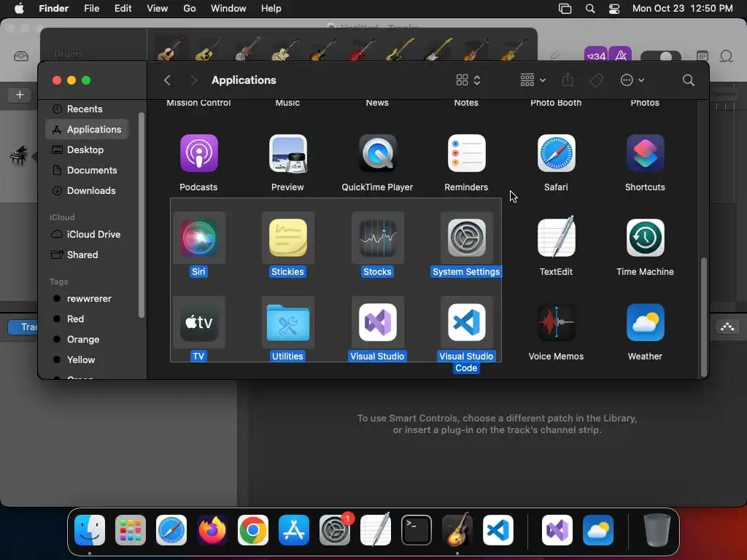Screen dimensions: 747x560
Task: Click the Time Machine icon
Action: 645,238
